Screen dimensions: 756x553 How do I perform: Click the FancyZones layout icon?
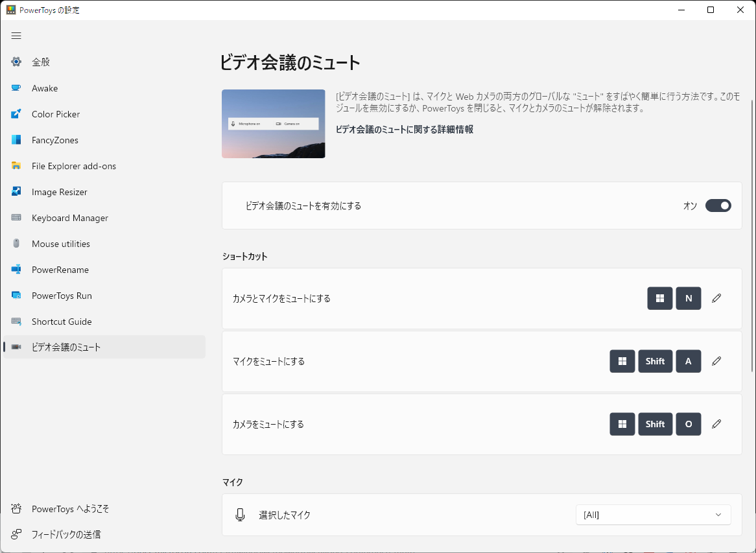16,140
